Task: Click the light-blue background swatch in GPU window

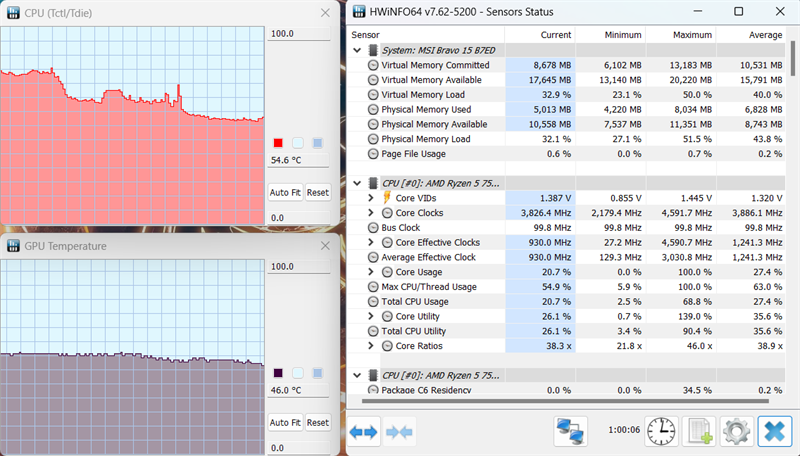Action: click(298, 373)
